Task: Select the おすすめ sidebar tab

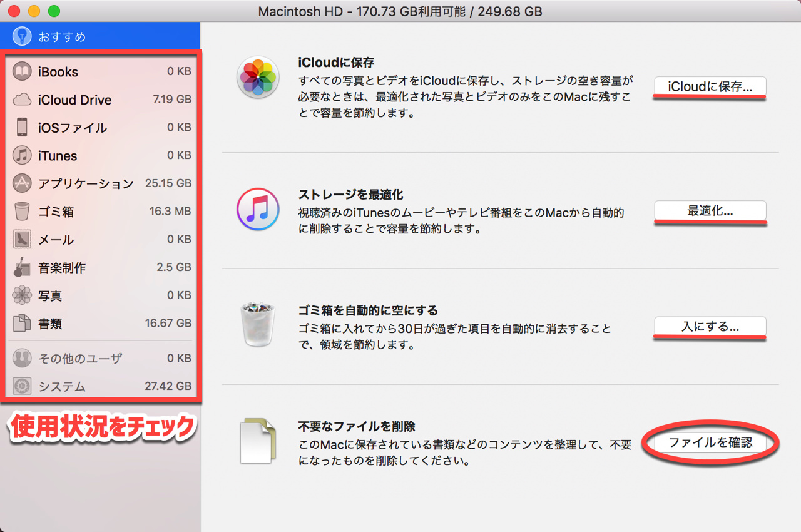Action: pos(100,36)
